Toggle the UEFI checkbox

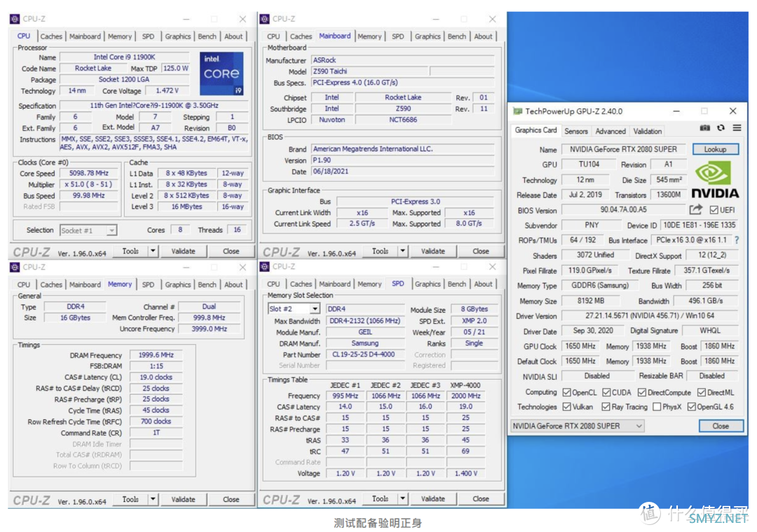click(x=714, y=210)
